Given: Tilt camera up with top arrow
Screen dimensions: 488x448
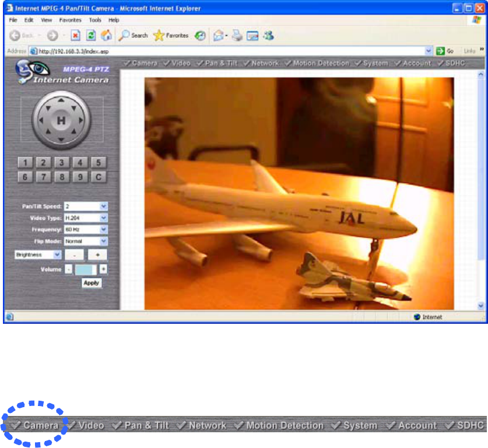Looking at the screenshot, I should click(61, 100).
